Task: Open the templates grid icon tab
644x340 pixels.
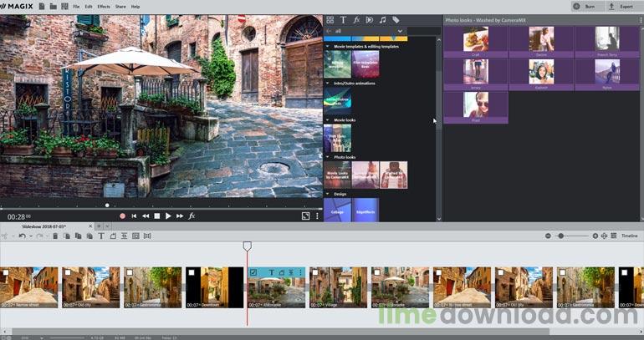Action: click(330, 19)
